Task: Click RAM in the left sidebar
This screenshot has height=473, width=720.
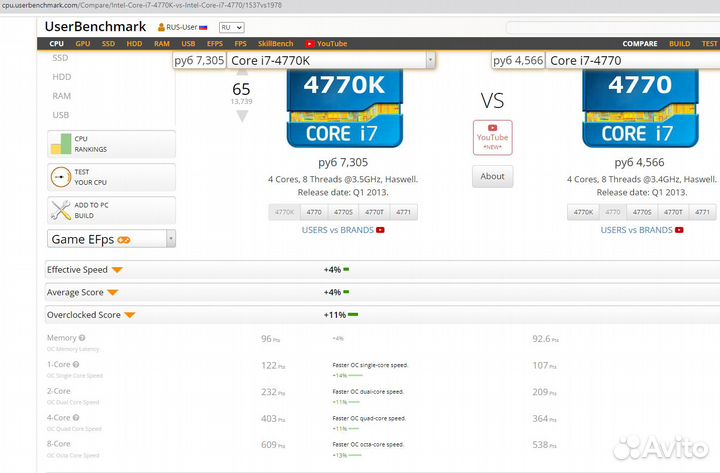Action: [62, 96]
